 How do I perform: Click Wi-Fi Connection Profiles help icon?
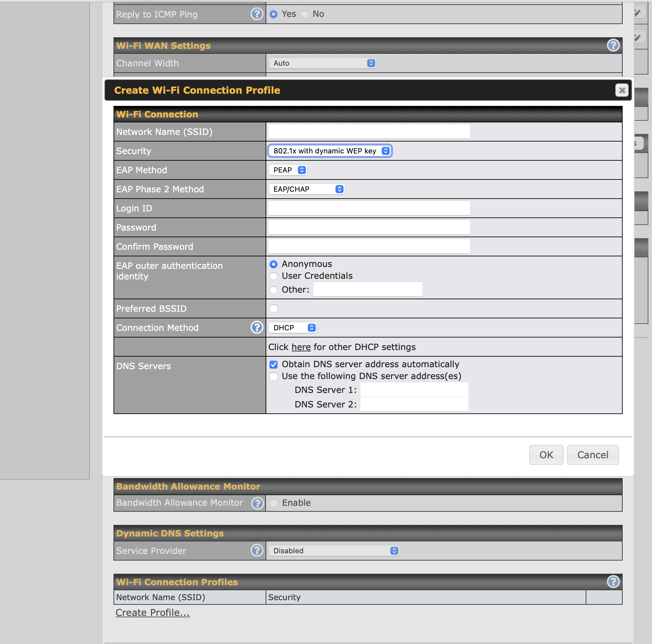(613, 582)
